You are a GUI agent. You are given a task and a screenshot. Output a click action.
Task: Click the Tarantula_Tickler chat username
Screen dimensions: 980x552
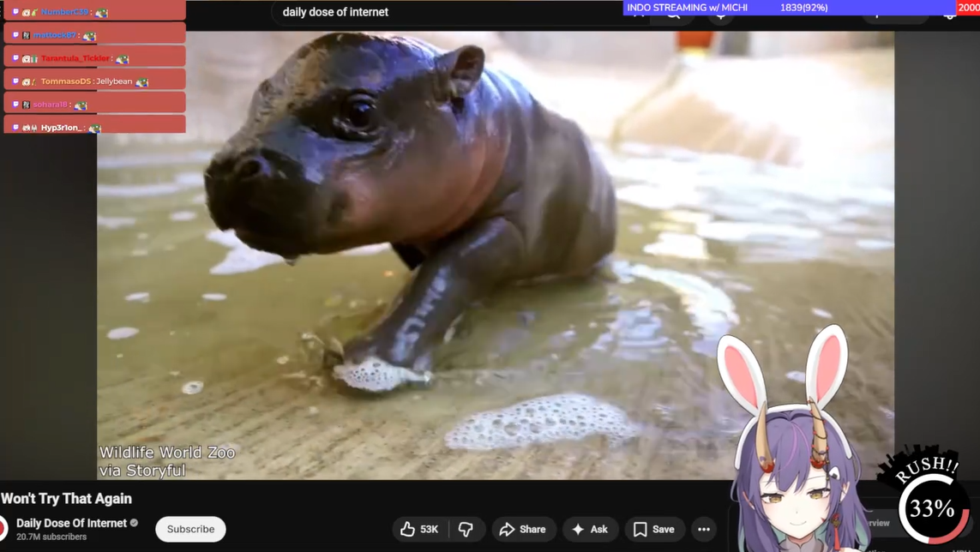75,58
